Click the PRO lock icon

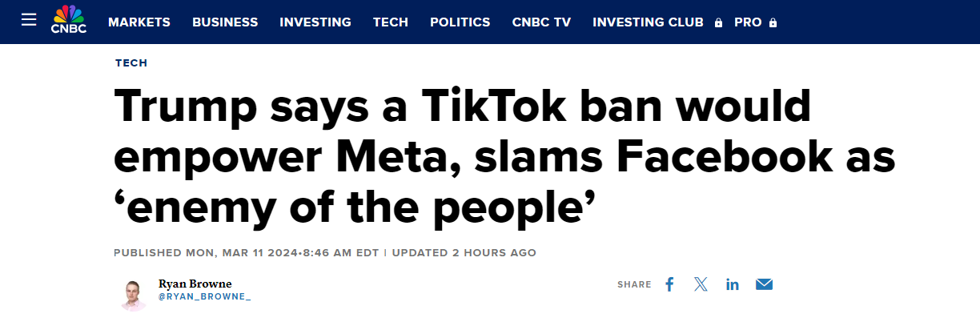pos(773,23)
